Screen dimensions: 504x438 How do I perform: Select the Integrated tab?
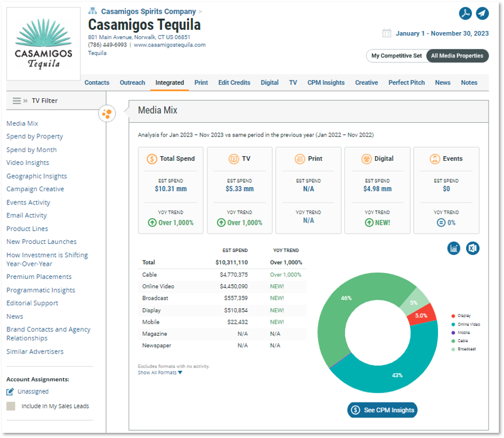click(x=170, y=83)
